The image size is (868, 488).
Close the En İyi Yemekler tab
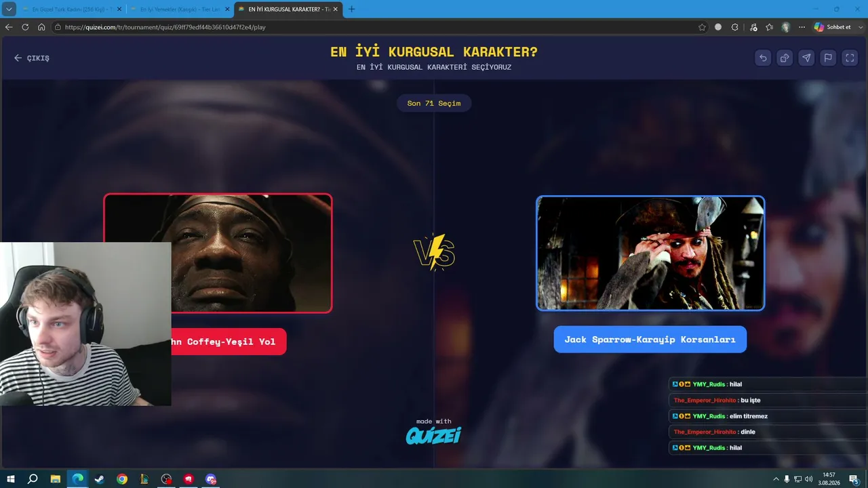227,9
